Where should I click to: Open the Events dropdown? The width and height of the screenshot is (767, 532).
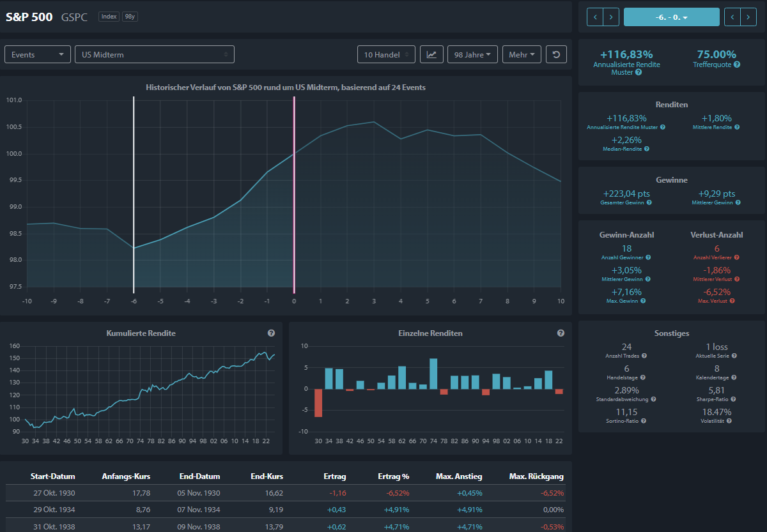click(x=38, y=54)
